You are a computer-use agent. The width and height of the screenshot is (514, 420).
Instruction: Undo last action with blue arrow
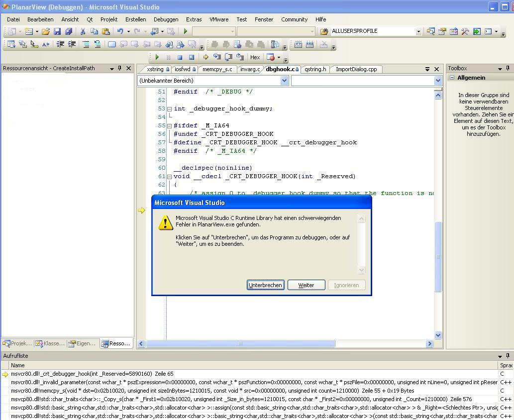click(x=120, y=31)
